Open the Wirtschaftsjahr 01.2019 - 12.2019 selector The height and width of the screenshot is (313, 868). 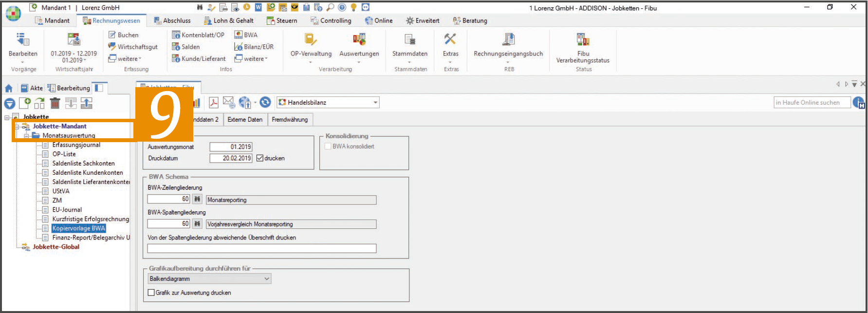(74, 47)
